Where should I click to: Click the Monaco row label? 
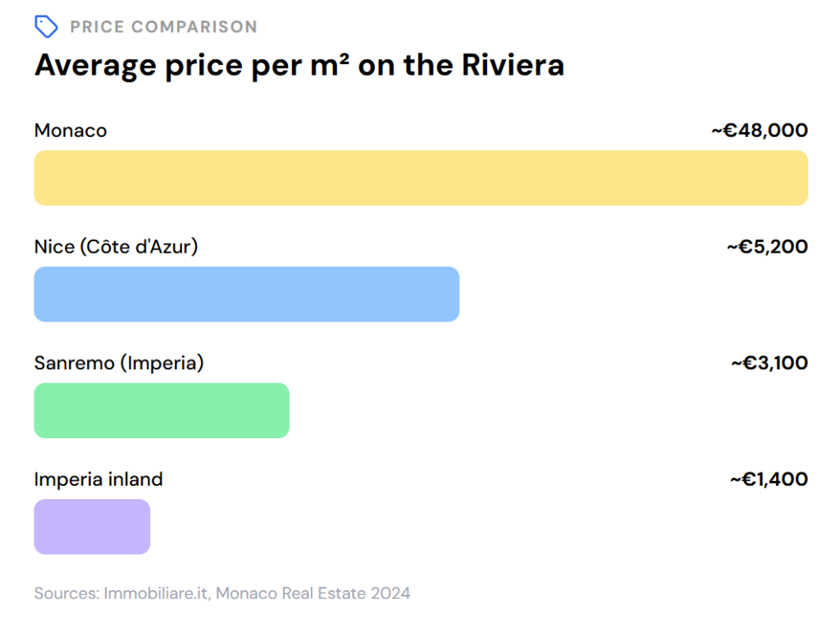pos(71,130)
